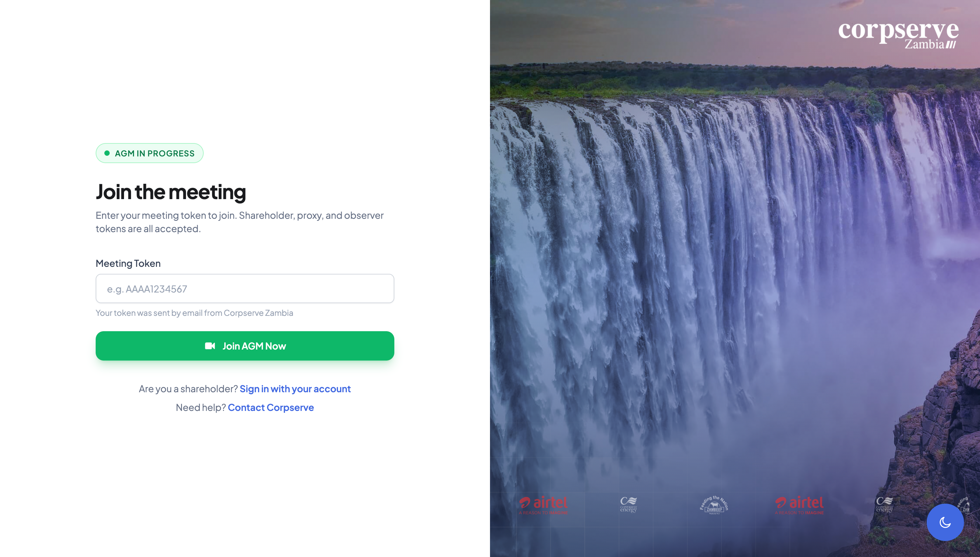Open the Contact Corpserve help link

[x=271, y=408]
